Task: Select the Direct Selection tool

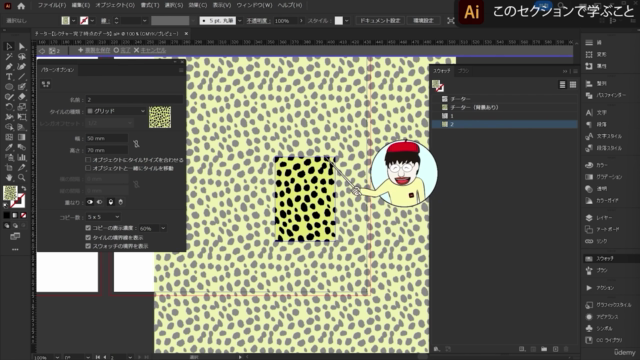Action: pos(22,47)
